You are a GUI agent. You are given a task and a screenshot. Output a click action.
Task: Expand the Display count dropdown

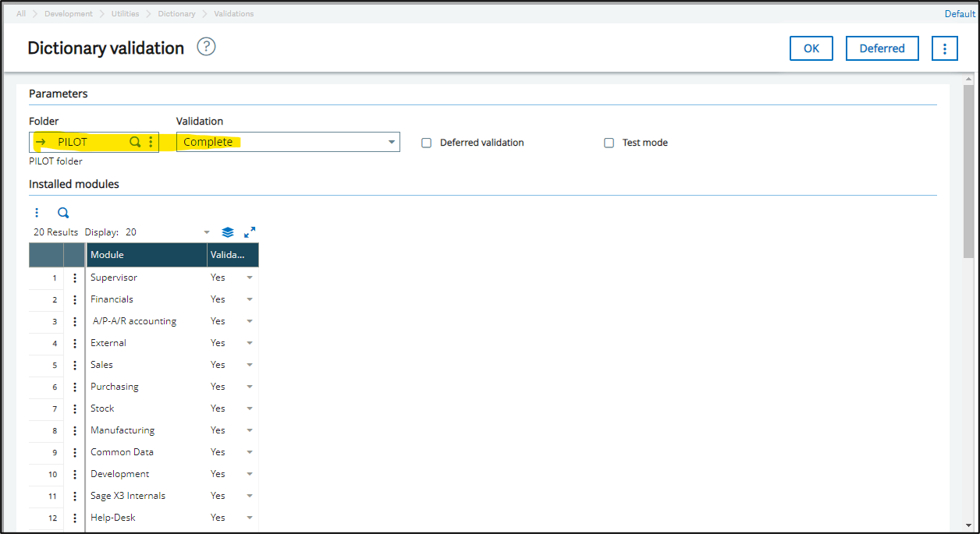207,232
